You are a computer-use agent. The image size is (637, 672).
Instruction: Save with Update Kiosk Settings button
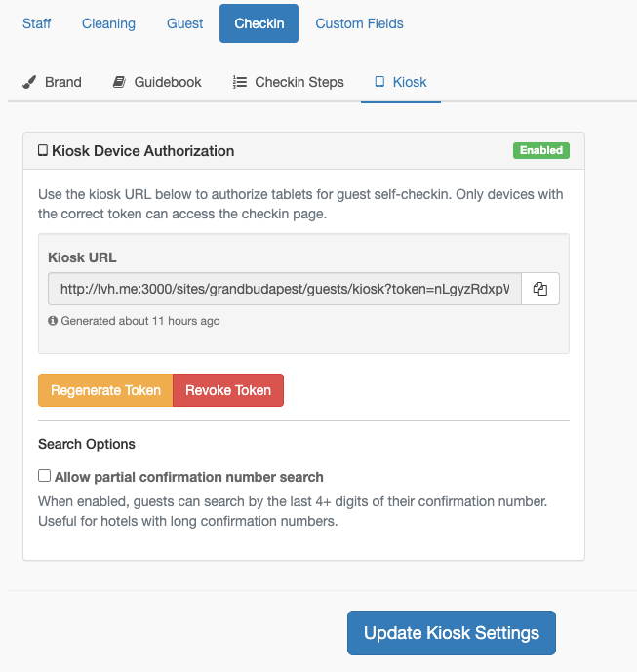(x=452, y=633)
